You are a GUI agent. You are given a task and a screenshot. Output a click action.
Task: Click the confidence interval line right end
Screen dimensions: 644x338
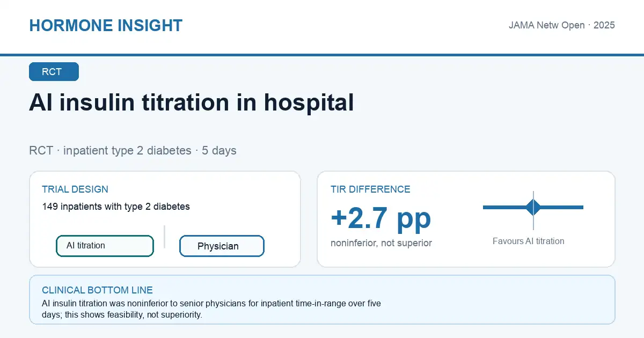pyautogui.click(x=581, y=207)
